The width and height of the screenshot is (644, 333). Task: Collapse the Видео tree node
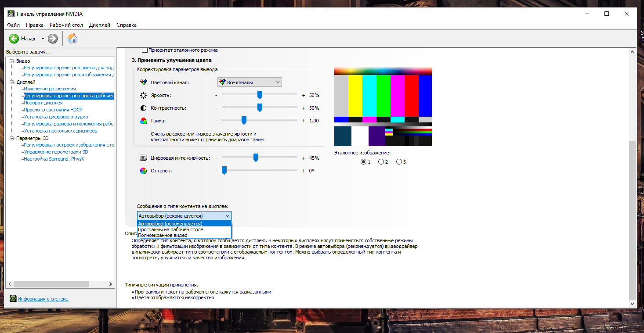click(x=12, y=61)
